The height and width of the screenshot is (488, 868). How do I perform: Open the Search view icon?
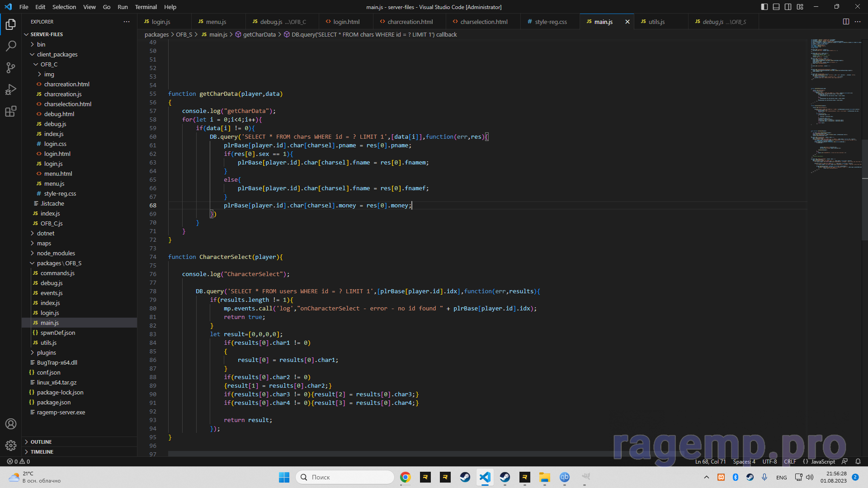(x=11, y=46)
